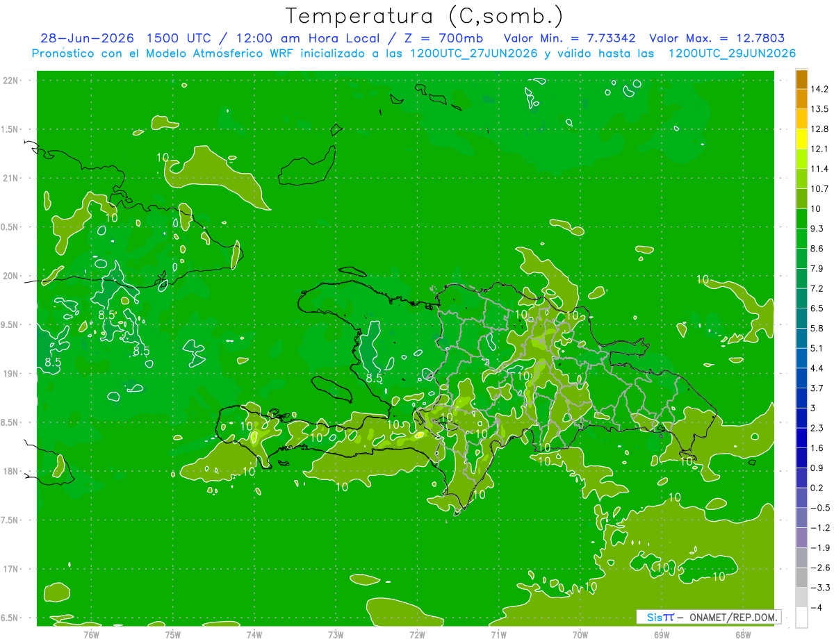
Task: Click the "1200UTC_29JUN2026" valid-until time
Action: click(x=731, y=53)
